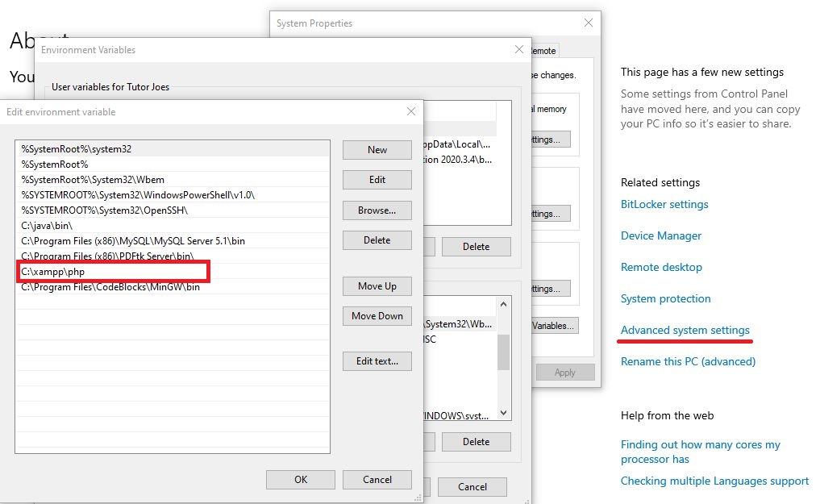Switch to the Remote tab
This screenshot has width=820, height=504.
click(x=543, y=51)
